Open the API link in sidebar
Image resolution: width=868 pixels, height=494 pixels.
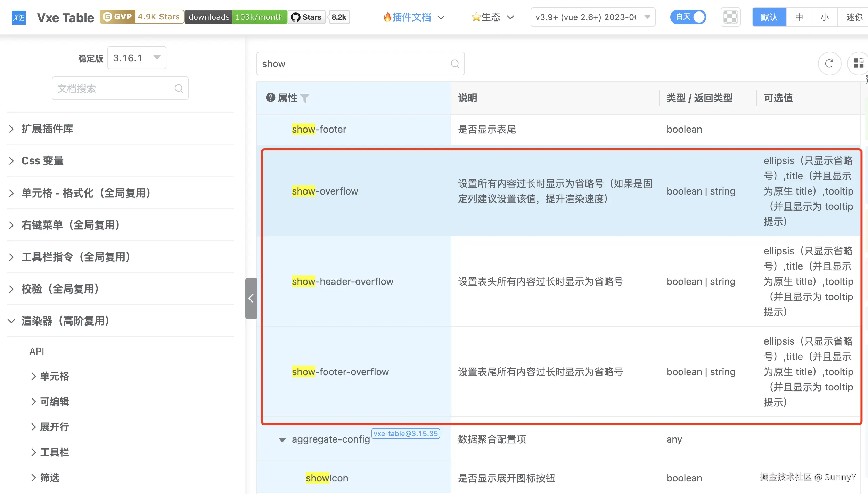[37, 351]
